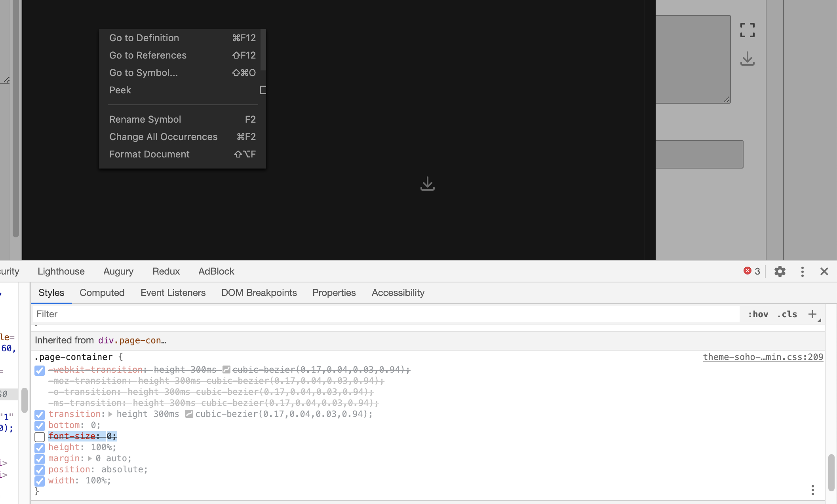Open DevTools settings gear

click(x=780, y=271)
